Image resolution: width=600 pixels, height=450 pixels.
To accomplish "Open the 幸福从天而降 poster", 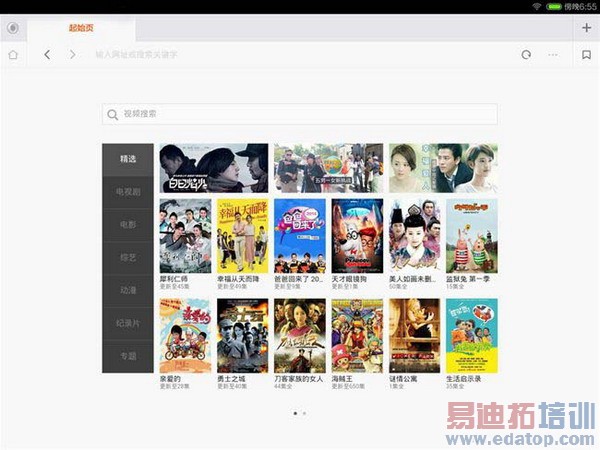I will tap(243, 236).
